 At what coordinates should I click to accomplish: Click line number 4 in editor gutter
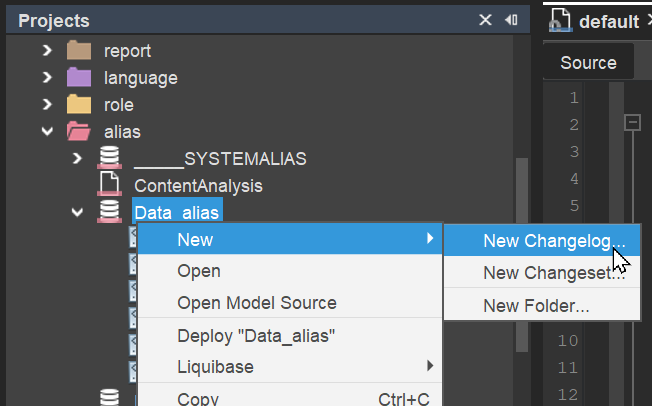574,179
